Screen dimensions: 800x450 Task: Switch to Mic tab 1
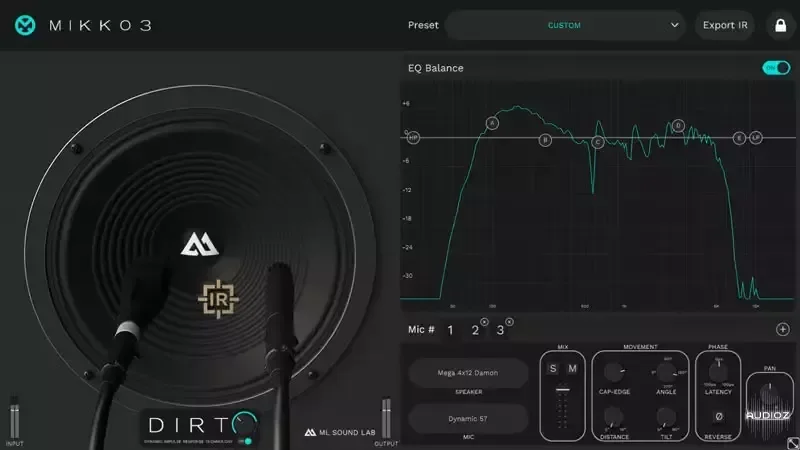point(451,330)
